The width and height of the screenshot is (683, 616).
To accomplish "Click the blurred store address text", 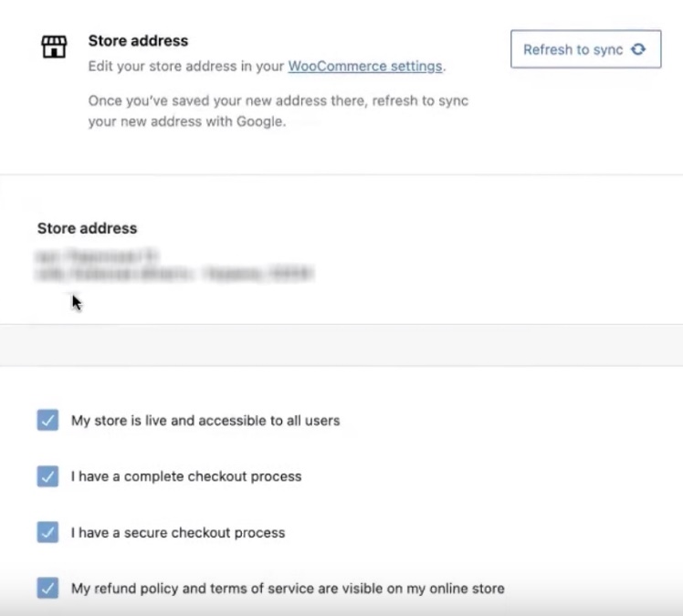I will [173, 265].
